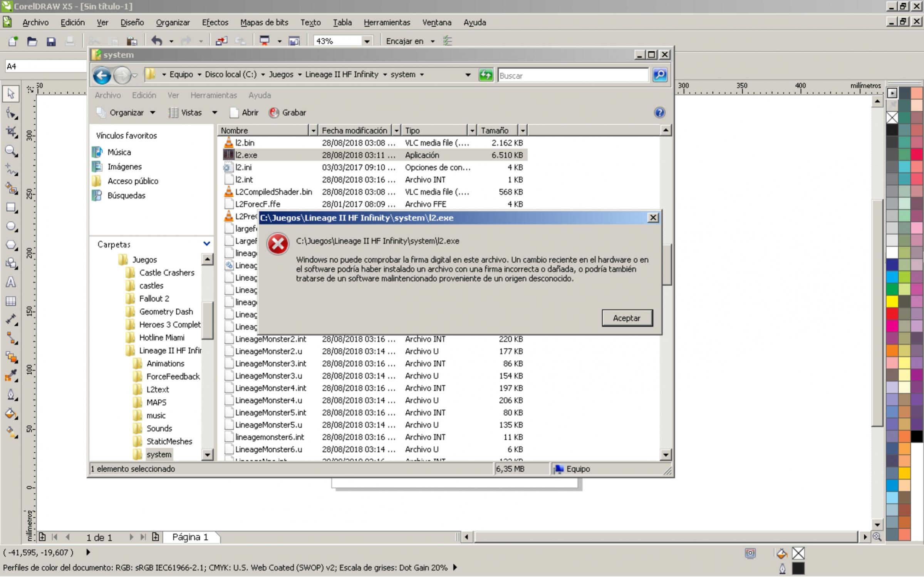Open the Mapas de bits menu
The width and height of the screenshot is (924, 577).
point(264,22)
